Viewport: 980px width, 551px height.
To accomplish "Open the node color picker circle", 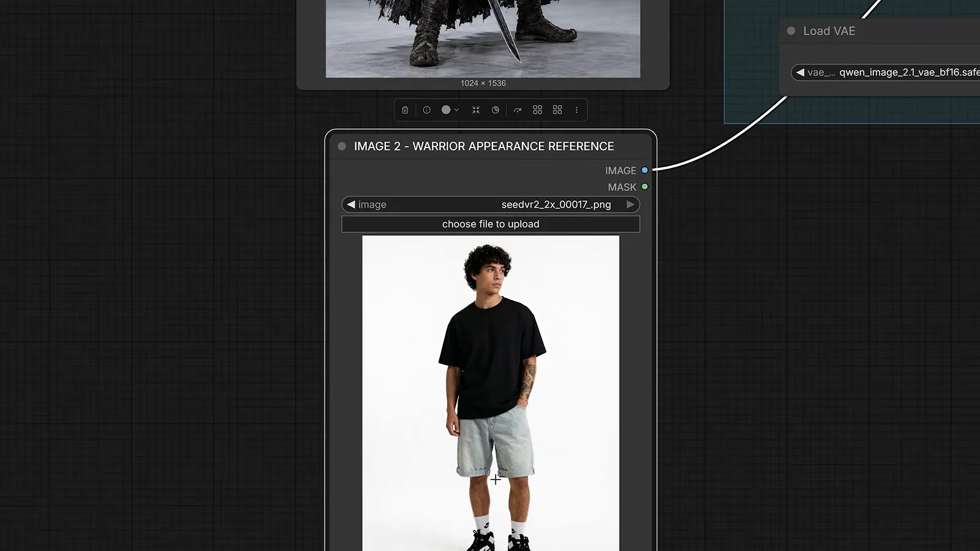I will [x=446, y=110].
